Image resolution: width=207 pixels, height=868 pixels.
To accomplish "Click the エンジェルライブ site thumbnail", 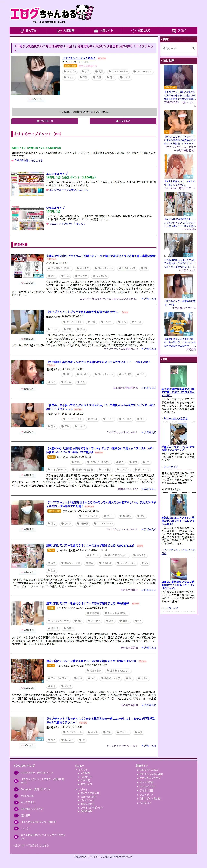I will (28, 184).
